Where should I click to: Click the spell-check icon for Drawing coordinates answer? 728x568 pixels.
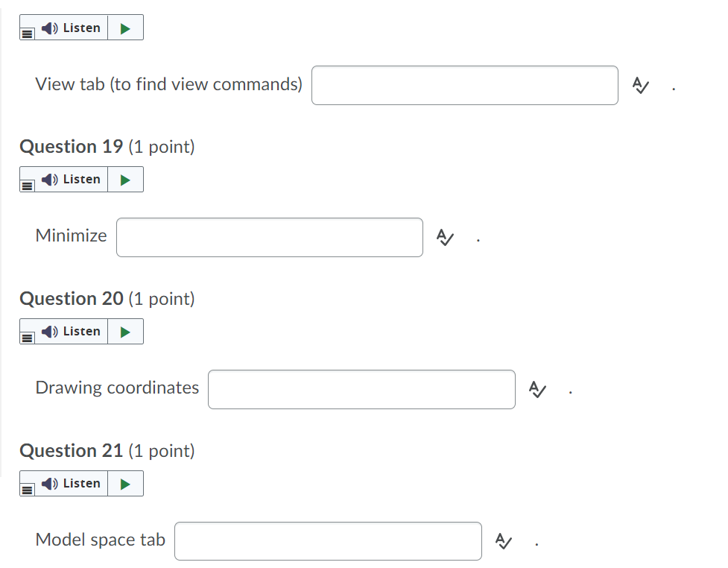[x=536, y=389]
